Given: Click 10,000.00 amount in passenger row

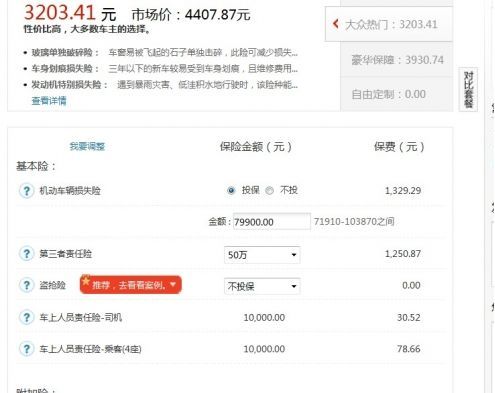Looking at the screenshot, I should pos(264,349).
